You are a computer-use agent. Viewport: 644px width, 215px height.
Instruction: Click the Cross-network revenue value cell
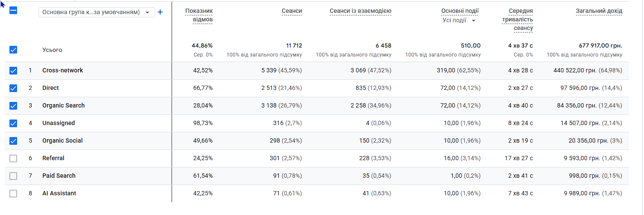pyautogui.click(x=588, y=70)
